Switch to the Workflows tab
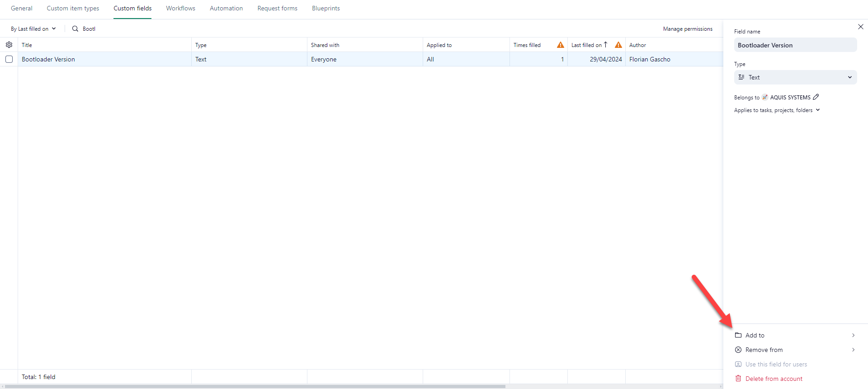The height and width of the screenshot is (389, 868). click(x=180, y=8)
